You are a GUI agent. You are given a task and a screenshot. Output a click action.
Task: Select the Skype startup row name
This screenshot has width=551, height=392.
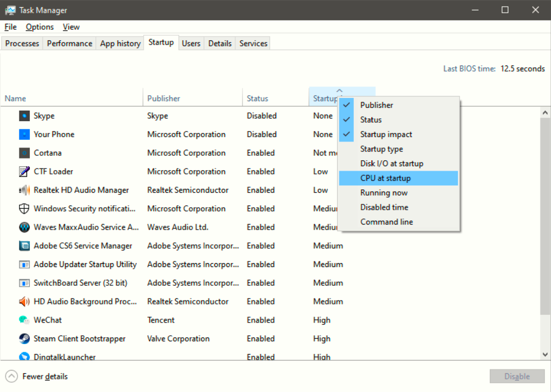(x=44, y=116)
